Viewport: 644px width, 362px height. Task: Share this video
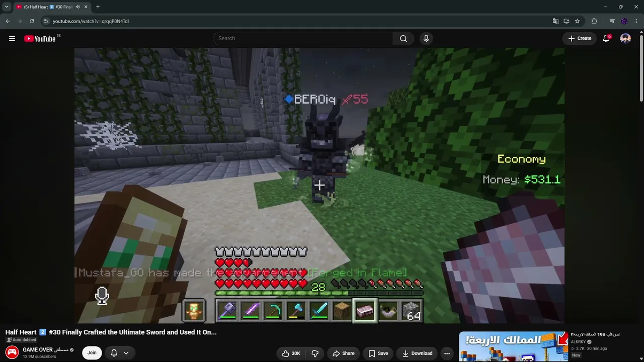[344, 353]
